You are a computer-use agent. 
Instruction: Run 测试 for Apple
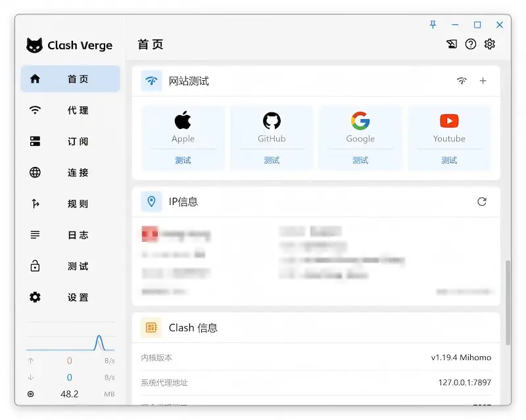pyautogui.click(x=183, y=160)
